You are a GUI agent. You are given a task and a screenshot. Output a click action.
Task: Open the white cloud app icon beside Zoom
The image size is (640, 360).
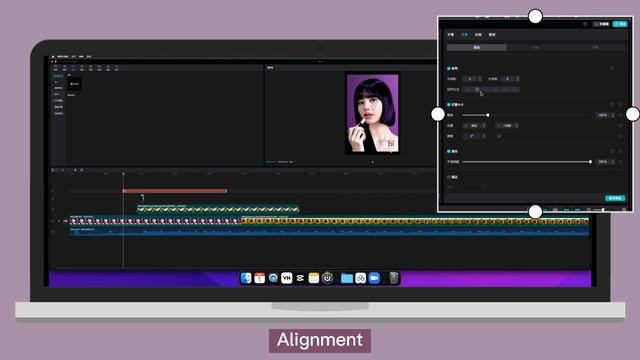(360, 278)
